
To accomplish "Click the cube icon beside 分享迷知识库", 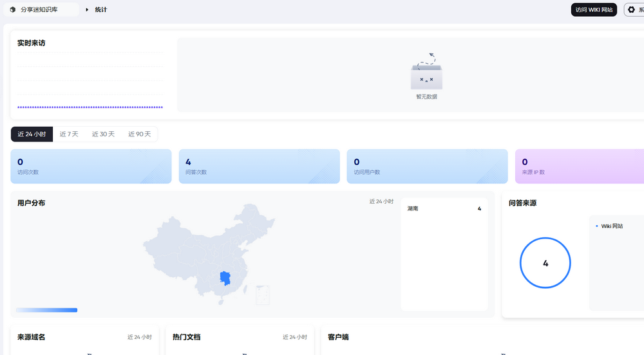I will point(12,10).
